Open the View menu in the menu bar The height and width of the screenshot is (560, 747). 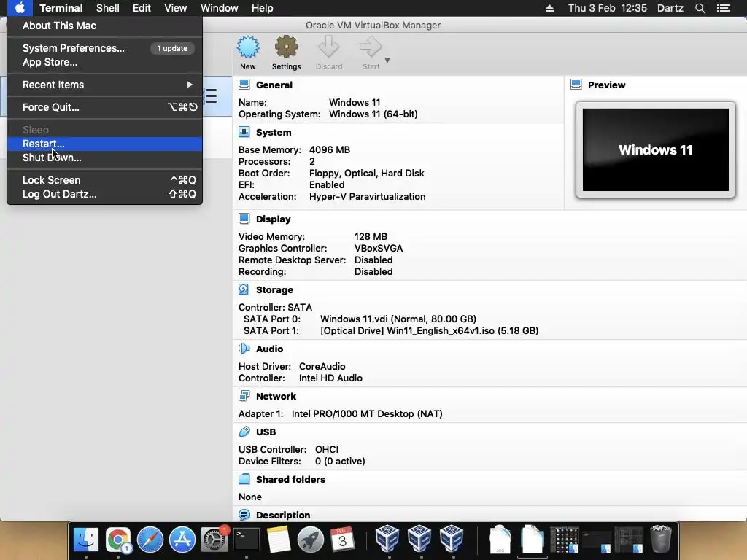coord(175,8)
